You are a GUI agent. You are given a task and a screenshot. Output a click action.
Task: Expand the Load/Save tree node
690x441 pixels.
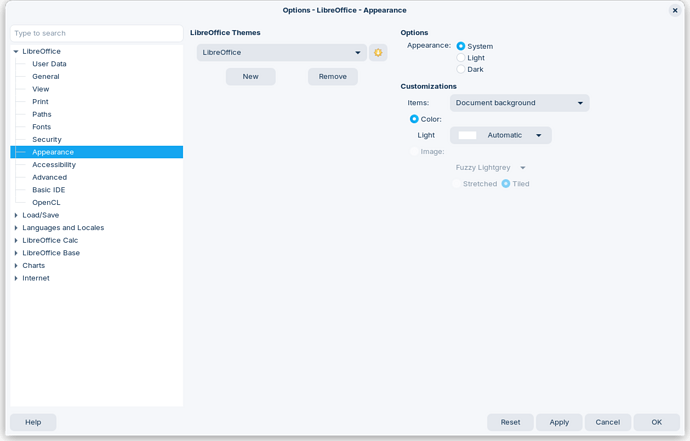tap(16, 215)
